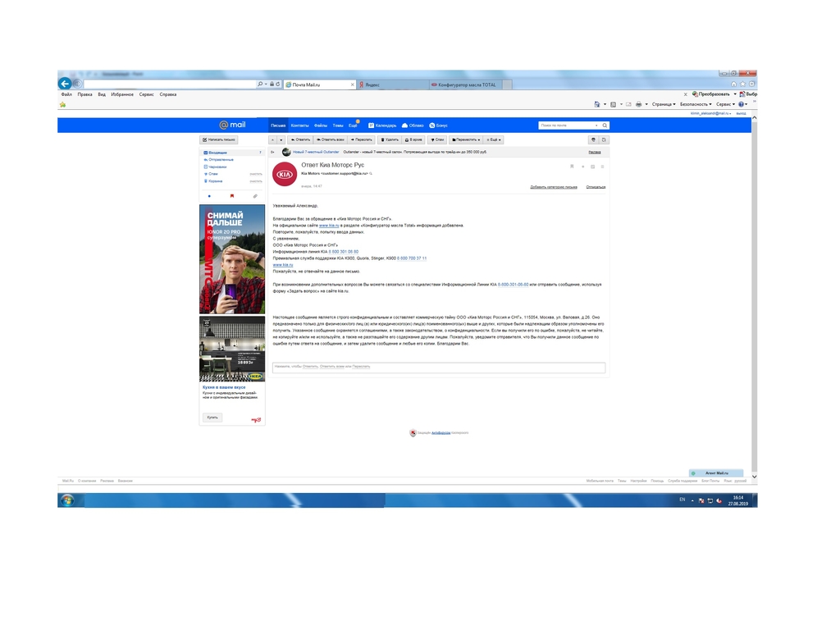Screen dimensions: 840x630
Task: Open the Файл menu
Action: (66, 94)
